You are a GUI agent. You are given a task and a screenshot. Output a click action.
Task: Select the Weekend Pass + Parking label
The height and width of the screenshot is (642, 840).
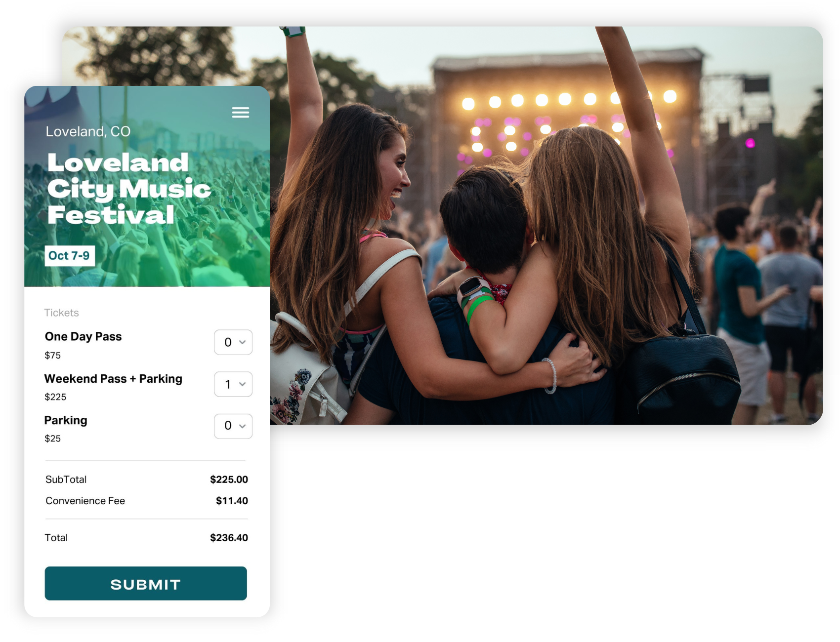[114, 379]
